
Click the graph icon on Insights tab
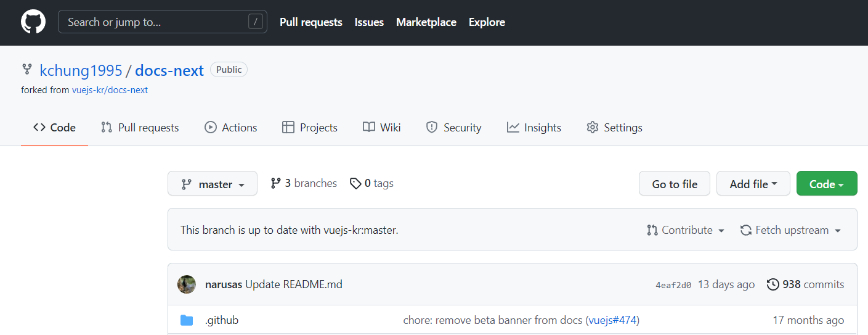[513, 127]
